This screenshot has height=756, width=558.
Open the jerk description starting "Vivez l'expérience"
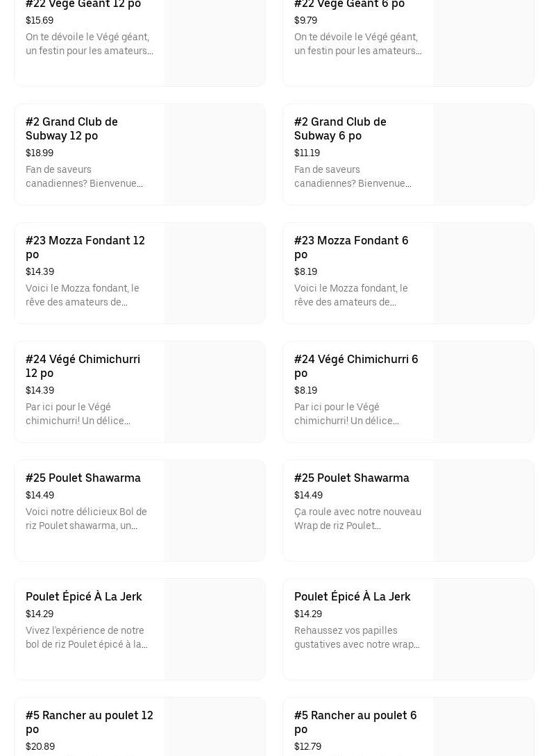tap(86, 637)
